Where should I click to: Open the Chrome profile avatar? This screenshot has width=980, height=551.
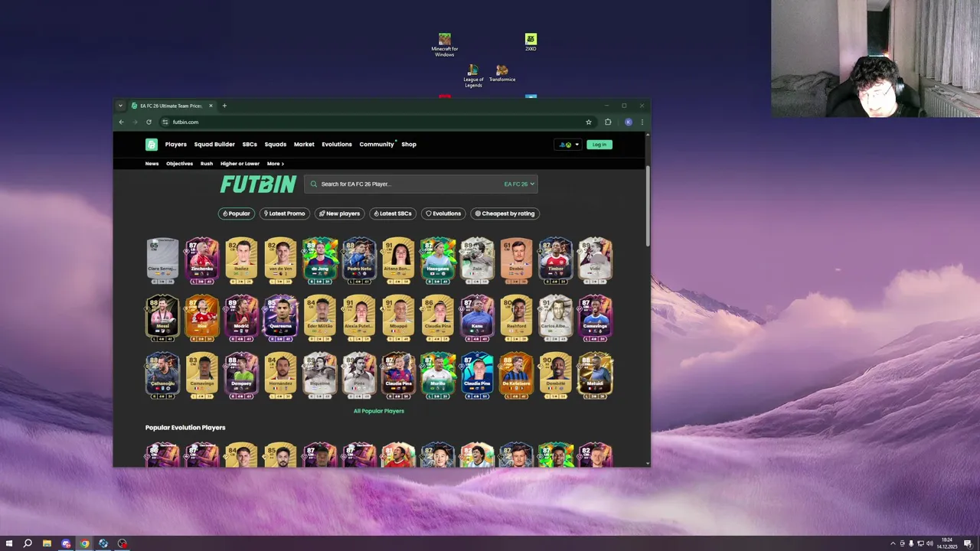[x=629, y=122]
